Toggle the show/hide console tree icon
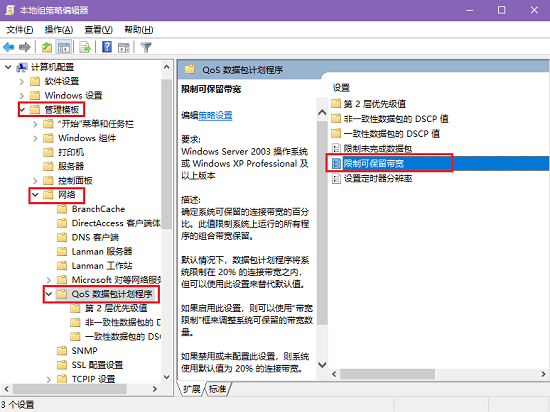Screen dimensions: 550x412 coord(64,47)
